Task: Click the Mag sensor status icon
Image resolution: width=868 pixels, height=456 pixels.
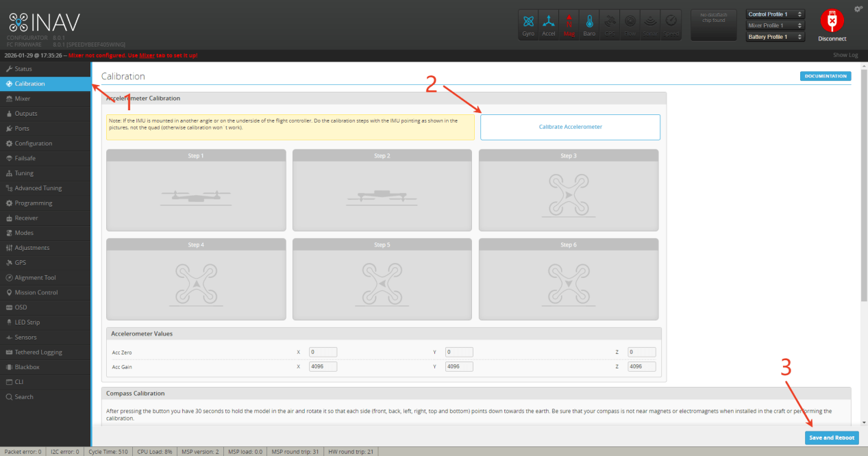Action: (x=569, y=24)
